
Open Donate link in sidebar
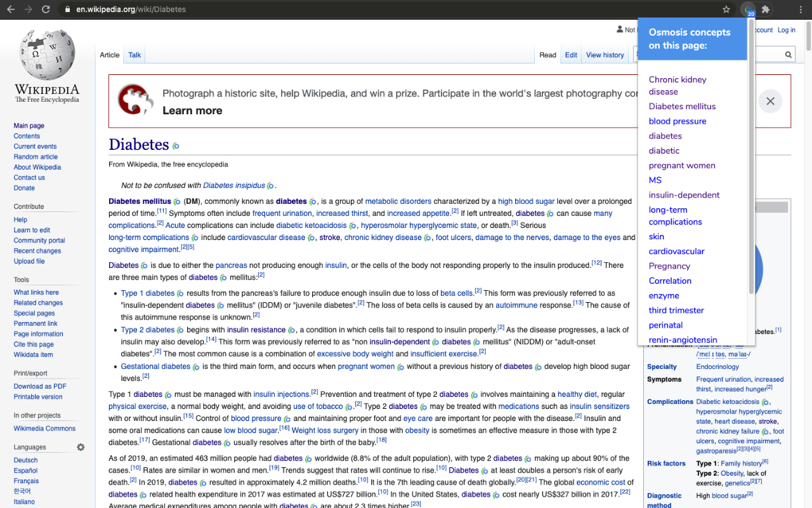pos(24,188)
